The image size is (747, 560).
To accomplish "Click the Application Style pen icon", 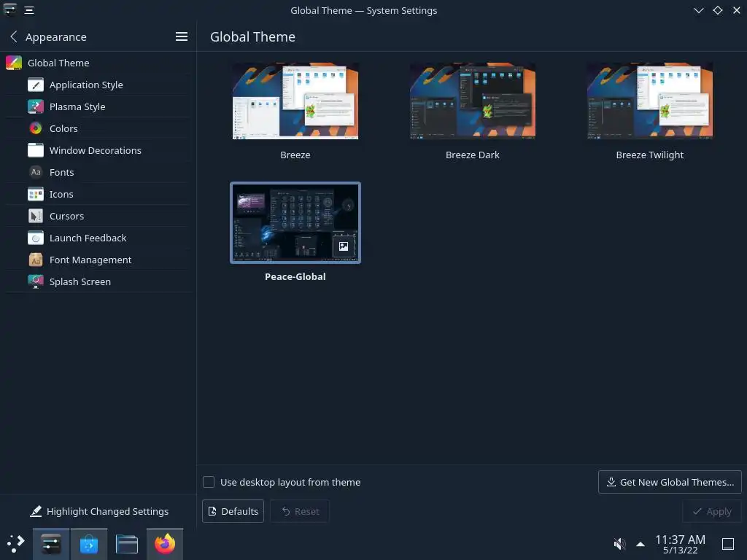I will coord(36,85).
